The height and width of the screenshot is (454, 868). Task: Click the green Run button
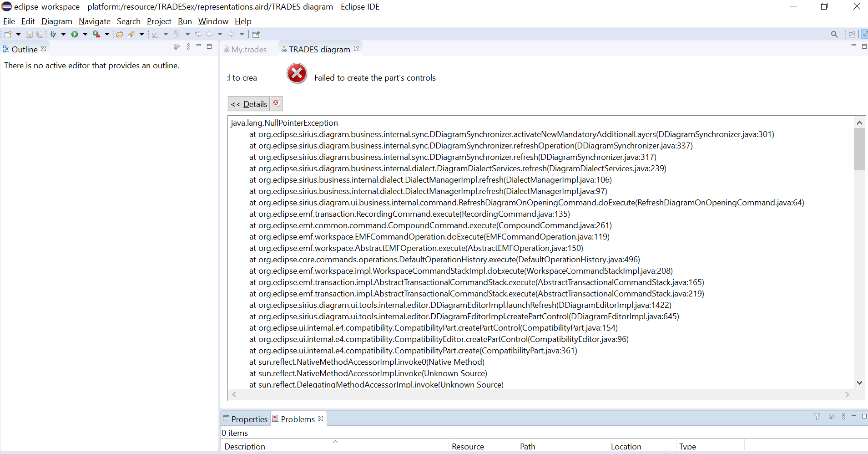point(75,34)
